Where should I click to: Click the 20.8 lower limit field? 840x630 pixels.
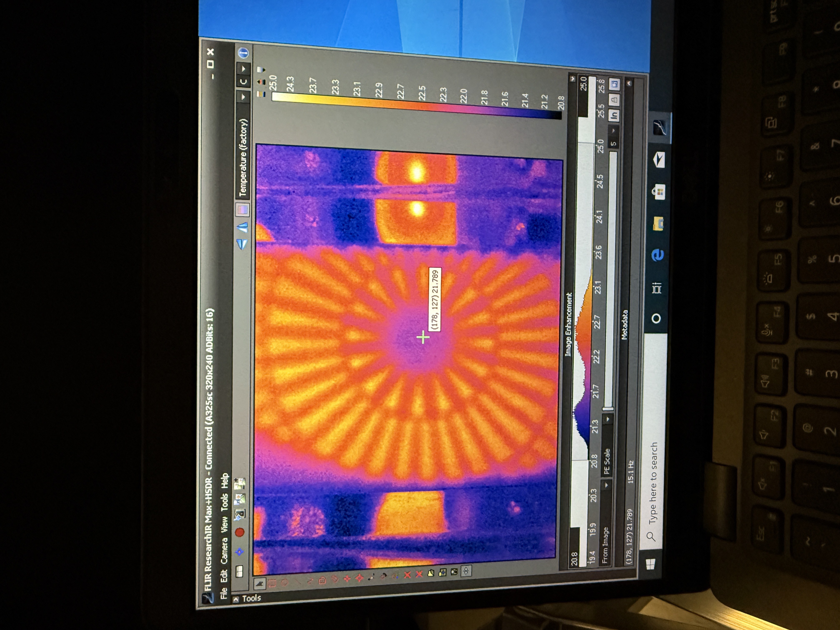pos(575,547)
